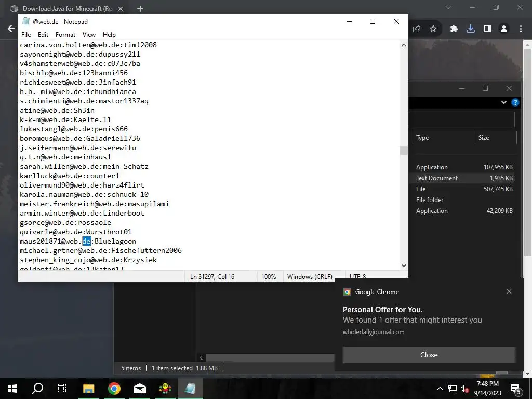532x399 pixels.
Task: Open the clock showing 7:48 PM
Action: click(x=487, y=389)
